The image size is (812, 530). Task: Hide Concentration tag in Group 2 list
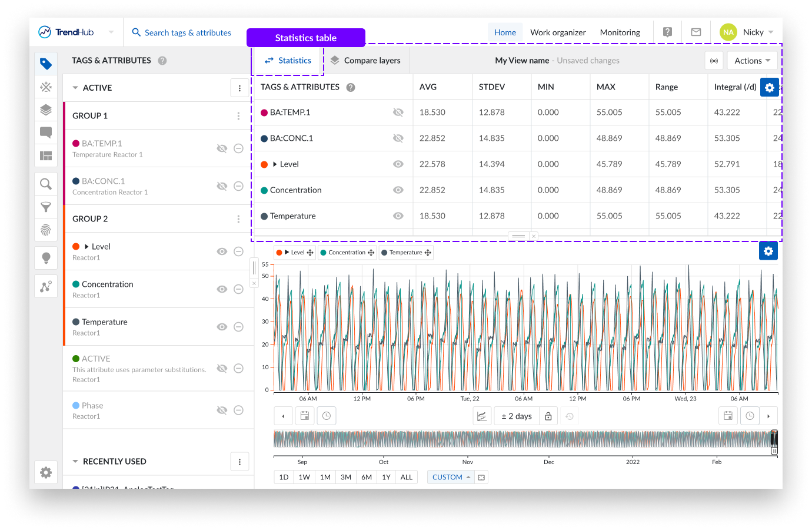click(x=222, y=289)
